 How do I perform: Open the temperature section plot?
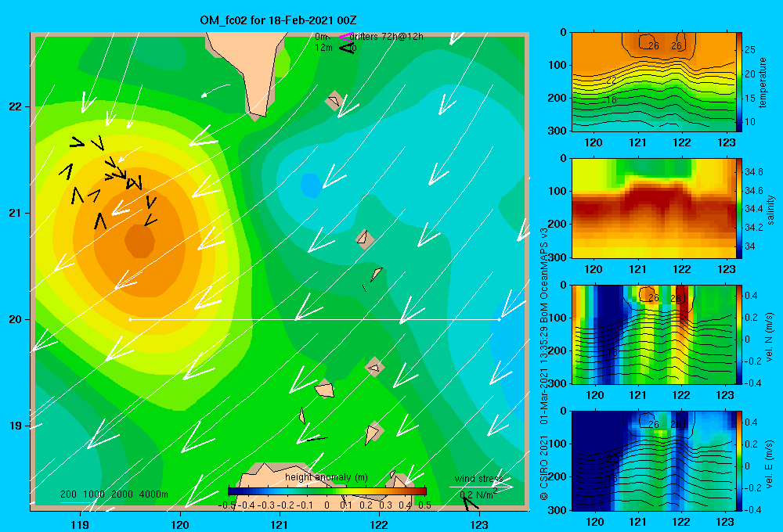[x=654, y=82]
